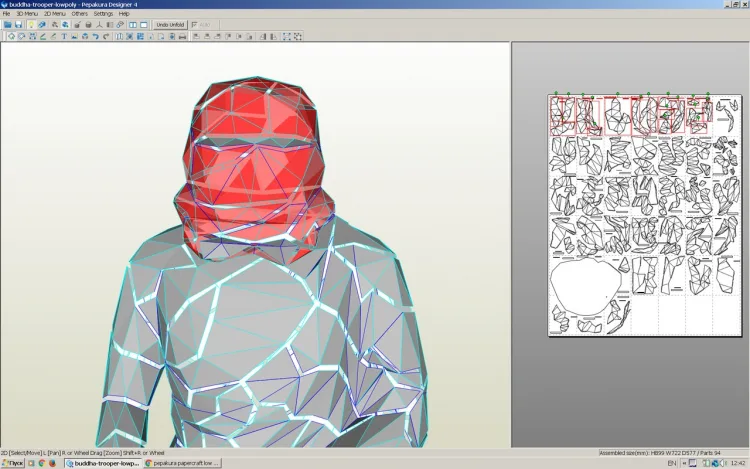
Task: Switch to split two-pane view icon
Action: point(133,24)
